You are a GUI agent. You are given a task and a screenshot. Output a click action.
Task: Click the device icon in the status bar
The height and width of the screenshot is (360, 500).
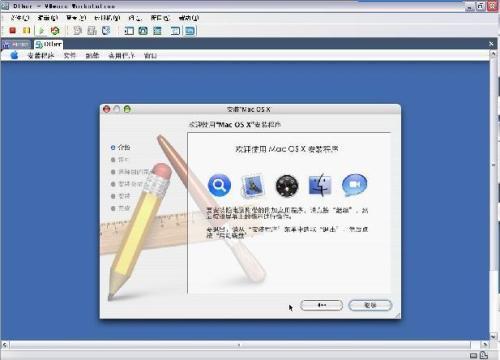[474, 355]
